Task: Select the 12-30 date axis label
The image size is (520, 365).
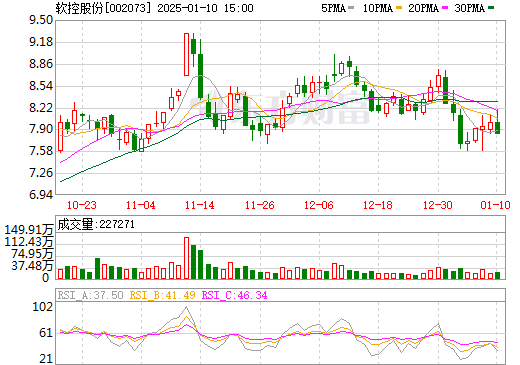Action: click(x=438, y=205)
